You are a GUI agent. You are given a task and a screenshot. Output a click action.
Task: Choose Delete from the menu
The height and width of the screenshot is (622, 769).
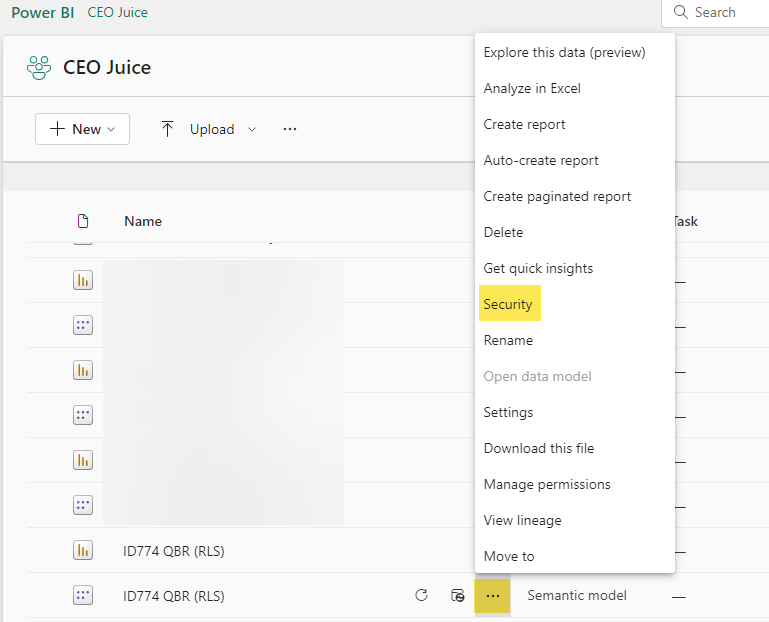tap(503, 233)
